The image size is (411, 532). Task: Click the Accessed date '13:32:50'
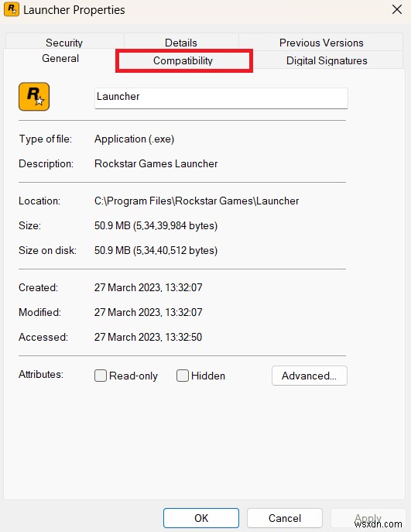click(x=183, y=337)
